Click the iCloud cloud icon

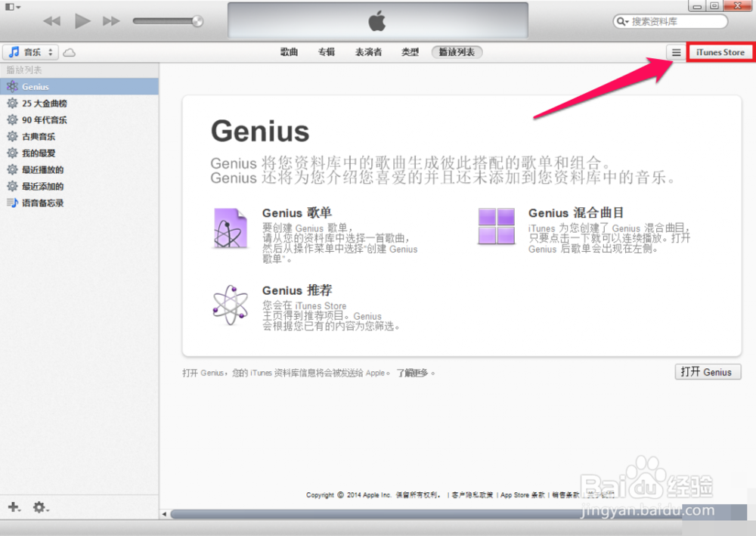pyautogui.click(x=70, y=52)
